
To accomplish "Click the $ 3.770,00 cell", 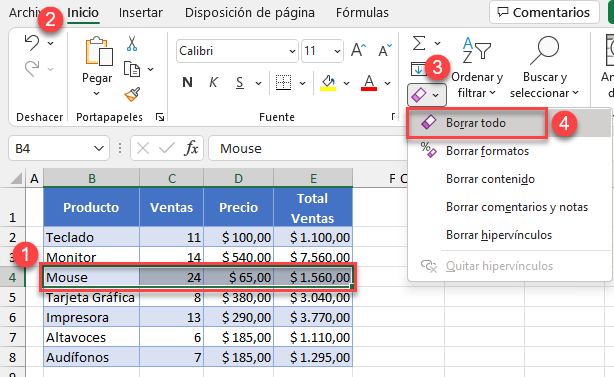I will [x=313, y=317].
